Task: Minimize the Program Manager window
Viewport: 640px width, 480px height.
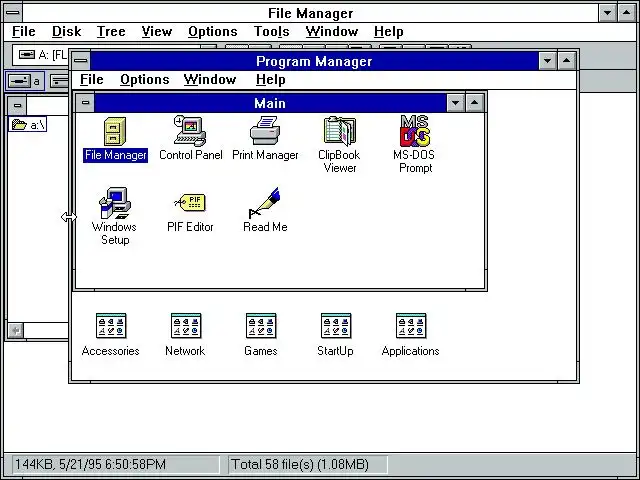Action: point(547,61)
